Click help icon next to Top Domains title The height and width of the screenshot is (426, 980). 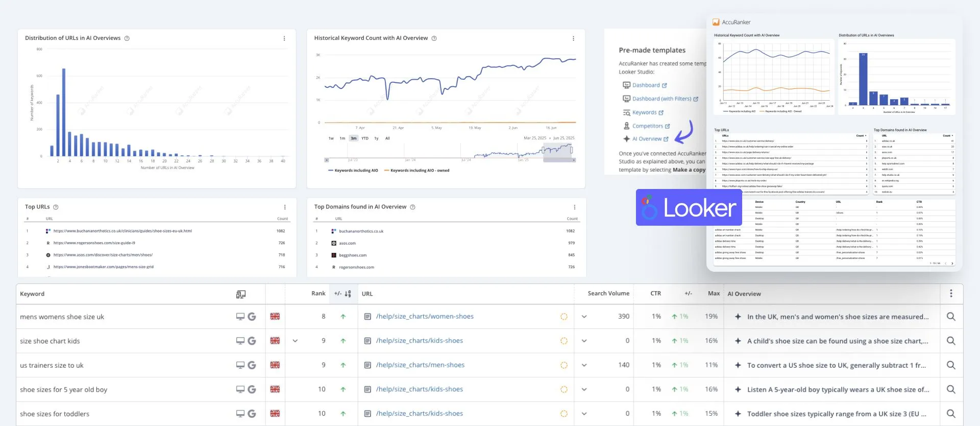click(412, 207)
